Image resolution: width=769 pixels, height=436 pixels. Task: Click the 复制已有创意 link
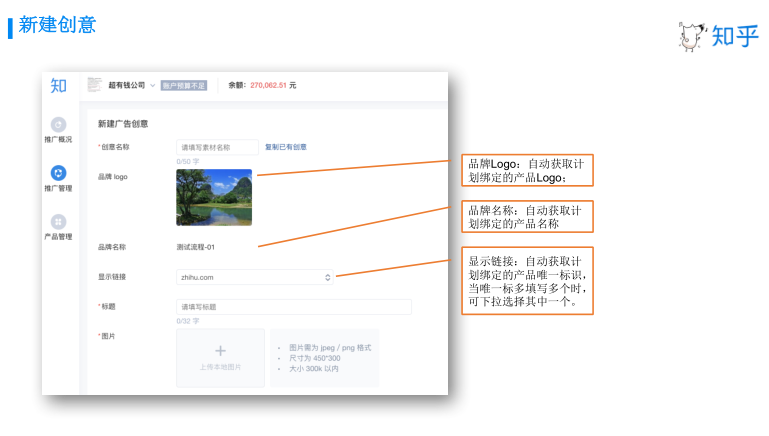tap(286, 147)
